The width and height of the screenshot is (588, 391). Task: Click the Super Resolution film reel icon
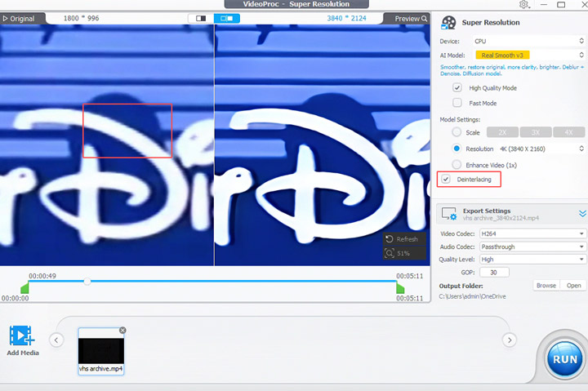[448, 23]
